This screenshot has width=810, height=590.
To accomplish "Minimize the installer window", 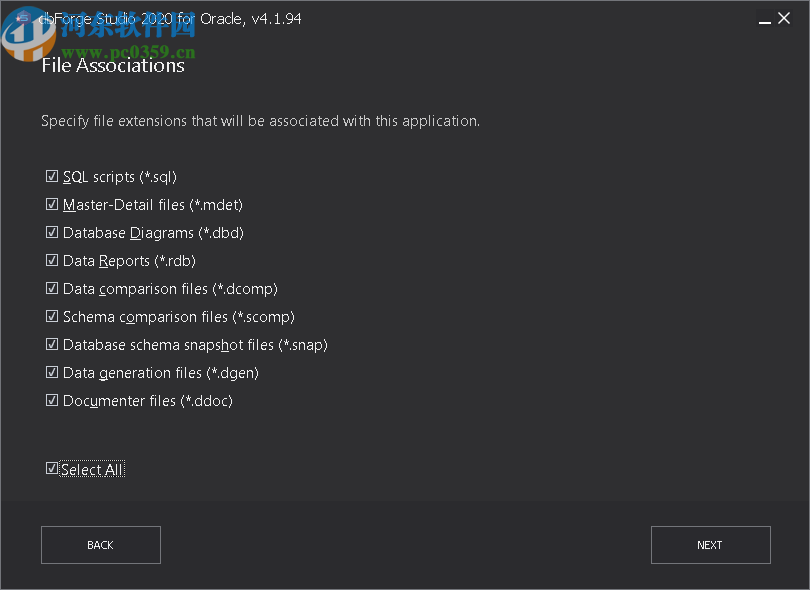I will click(764, 17).
